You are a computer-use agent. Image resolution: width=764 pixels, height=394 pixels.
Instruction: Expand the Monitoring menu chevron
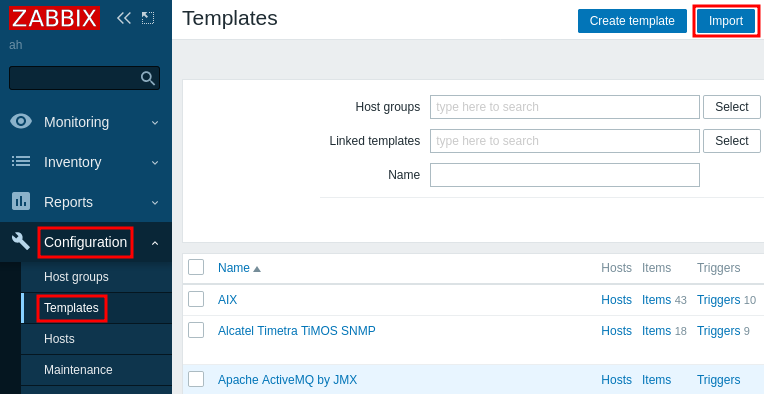[x=155, y=123]
